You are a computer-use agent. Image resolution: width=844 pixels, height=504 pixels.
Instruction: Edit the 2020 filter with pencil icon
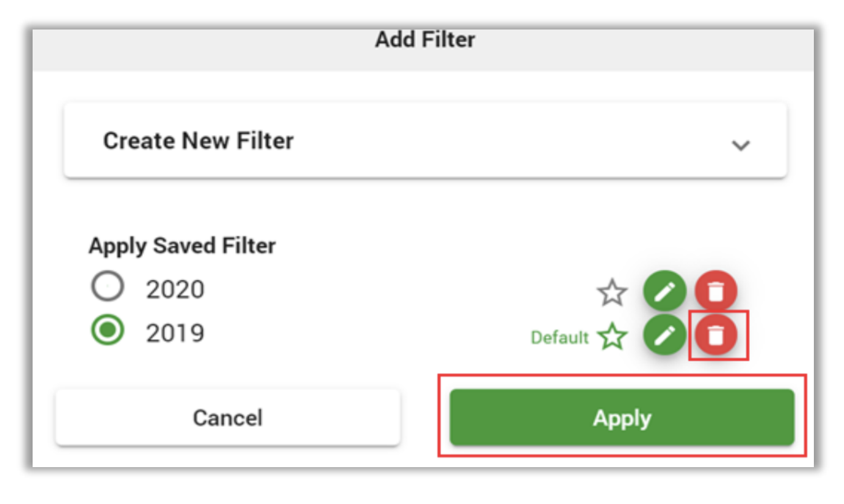(664, 291)
